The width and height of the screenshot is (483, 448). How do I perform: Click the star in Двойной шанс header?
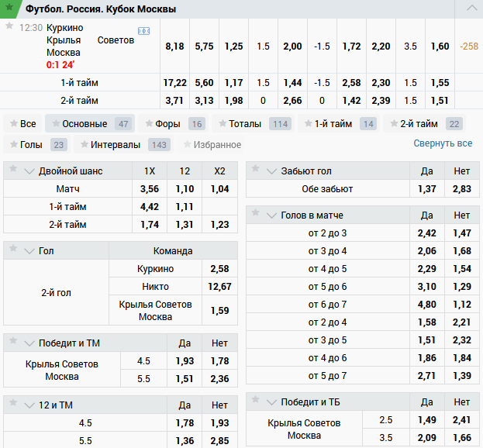14,171
